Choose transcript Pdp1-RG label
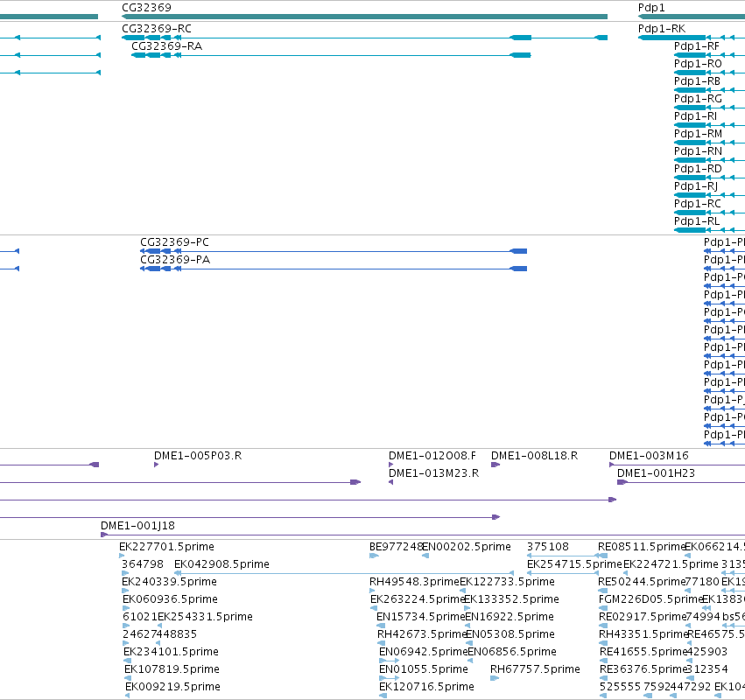Image resolution: width=745 pixels, height=700 pixels. pyautogui.click(x=698, y=99)
